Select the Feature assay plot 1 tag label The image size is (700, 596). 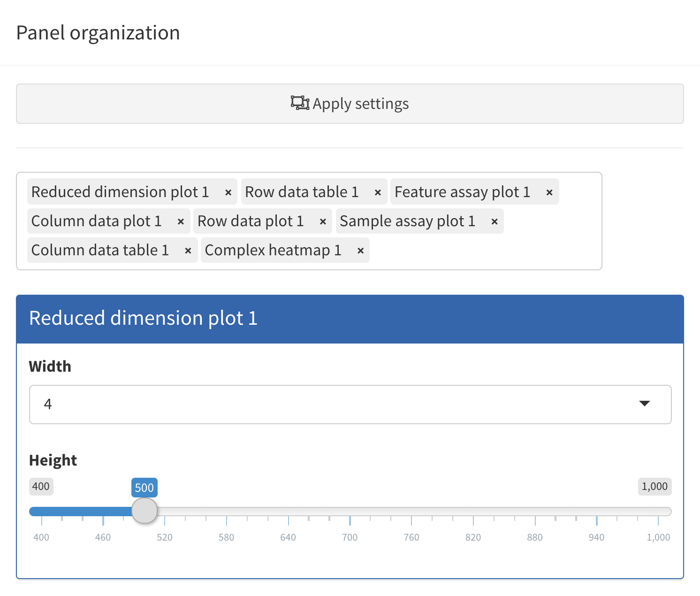(462, 192)
